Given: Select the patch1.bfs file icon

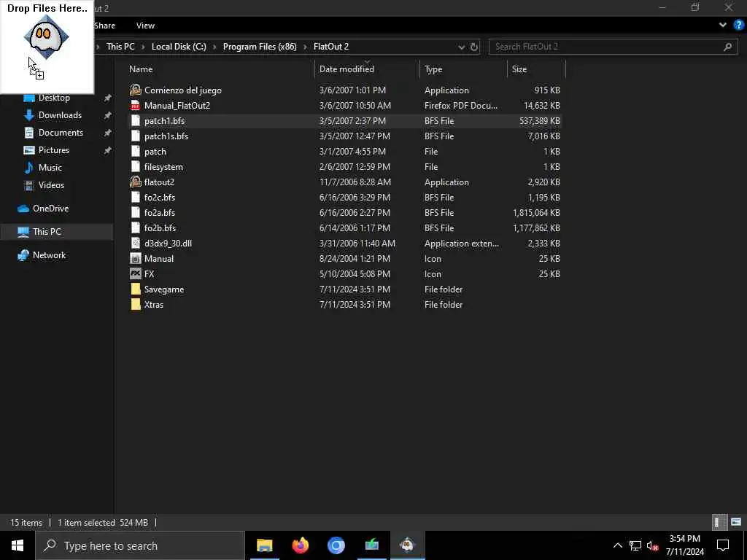Looking at the screenshot, I should 136,121.
